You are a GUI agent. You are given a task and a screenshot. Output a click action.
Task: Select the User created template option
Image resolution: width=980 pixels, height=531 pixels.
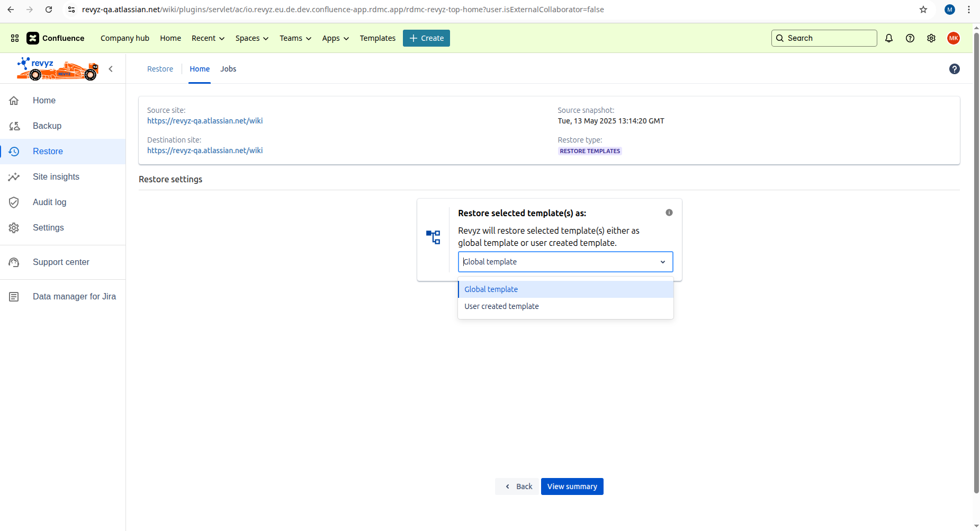[x=501, y=306]
